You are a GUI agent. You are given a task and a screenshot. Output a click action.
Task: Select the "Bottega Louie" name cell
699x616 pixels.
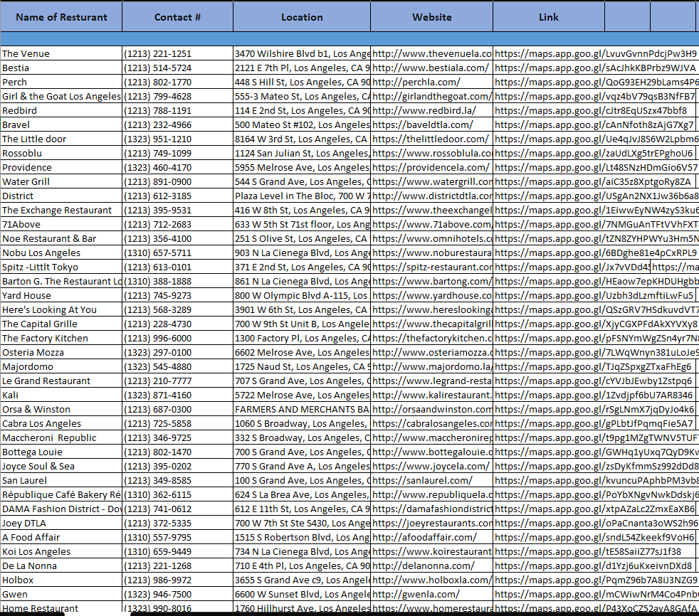tap(61, 452)
